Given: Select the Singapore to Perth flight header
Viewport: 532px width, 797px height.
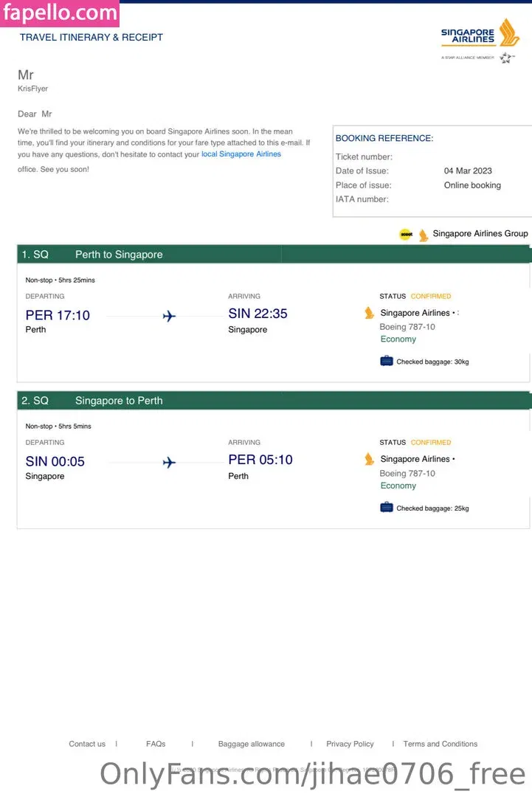Looking at the screenshot, I should pos(119,401).
